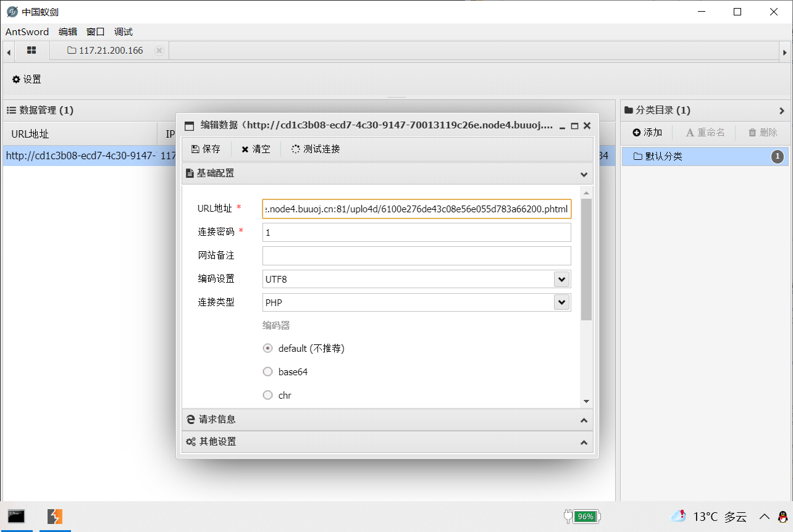This screenshot has height=532, width=793.
Task: Click 测试连接 test connection
Action: (315, 149)
